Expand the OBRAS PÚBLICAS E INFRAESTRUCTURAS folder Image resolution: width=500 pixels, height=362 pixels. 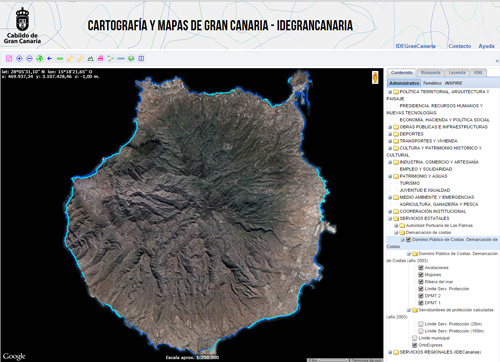pyautogui.click(x=390, y=127)
